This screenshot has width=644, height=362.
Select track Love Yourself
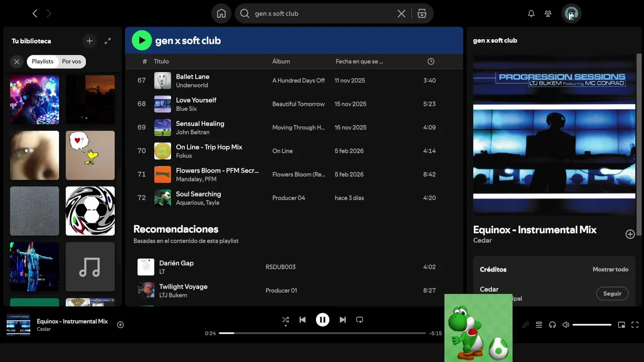[x=196, y=100]
